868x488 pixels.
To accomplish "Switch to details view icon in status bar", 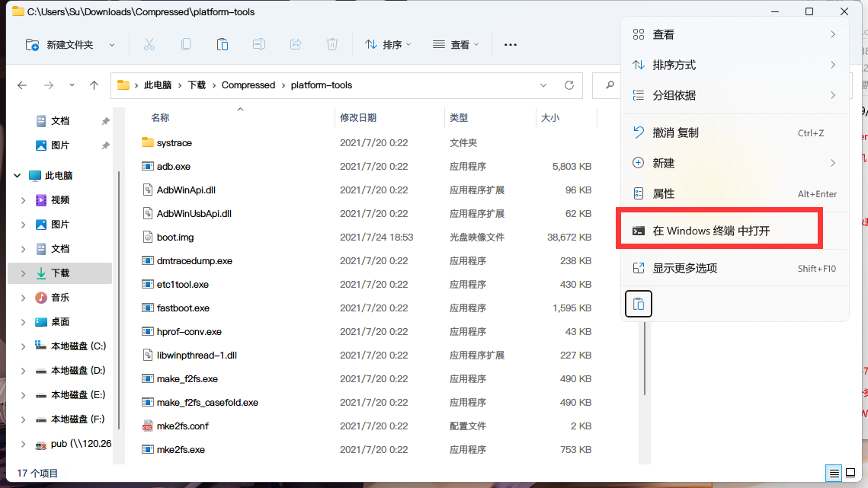I will (834, 473).
